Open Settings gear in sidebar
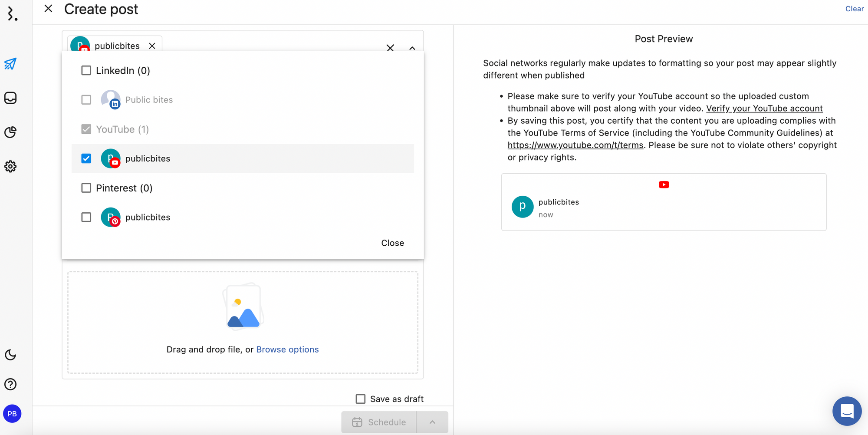 coord(10,166)
